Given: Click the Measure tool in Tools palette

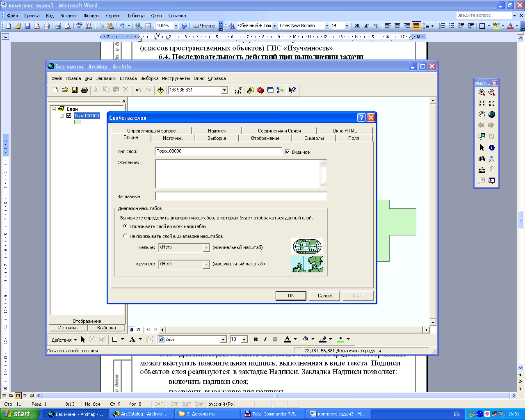Looking at the screenshot, I should (482, 170).
